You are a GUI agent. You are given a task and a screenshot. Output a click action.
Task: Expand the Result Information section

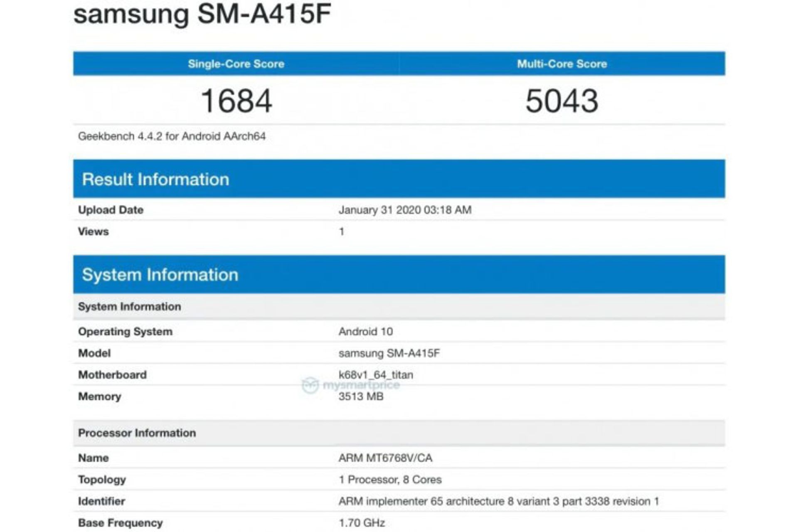tap(156, 179)
